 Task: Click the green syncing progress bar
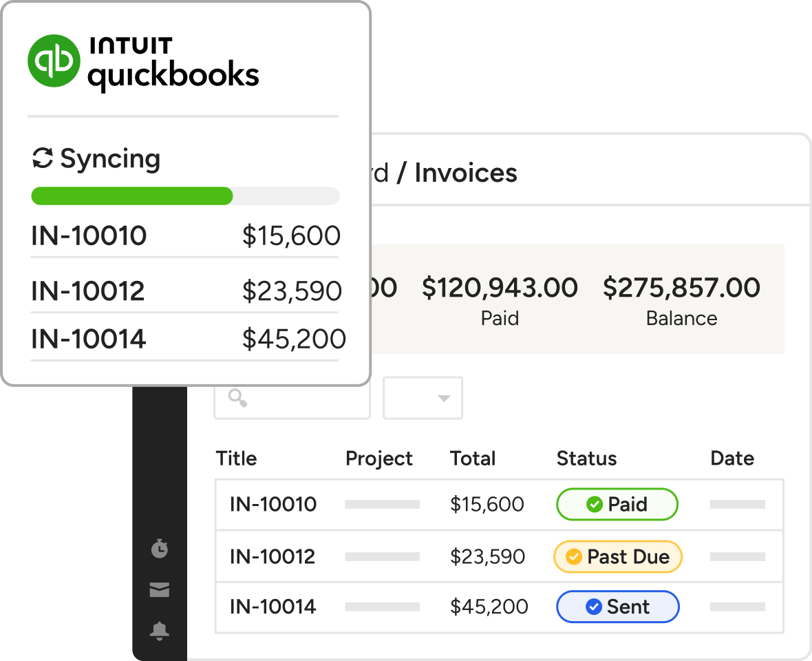click(x=132, y=196)
